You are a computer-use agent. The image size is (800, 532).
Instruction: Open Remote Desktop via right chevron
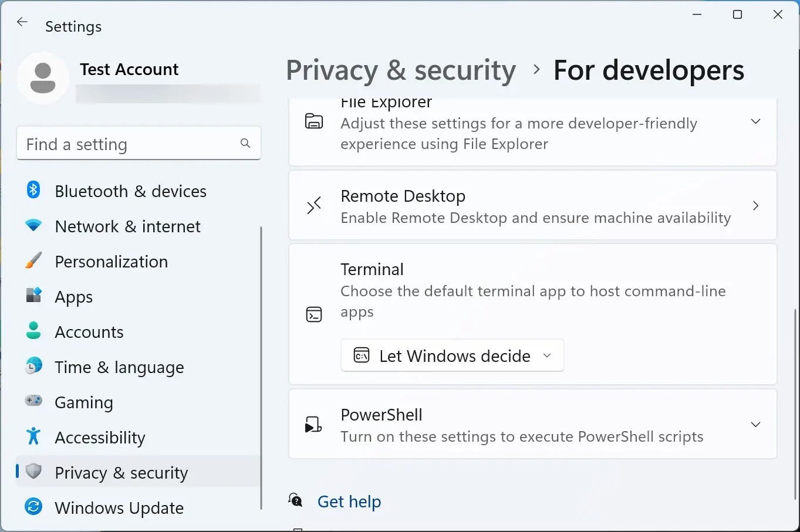pyautogui.click(x=756, y=205)
